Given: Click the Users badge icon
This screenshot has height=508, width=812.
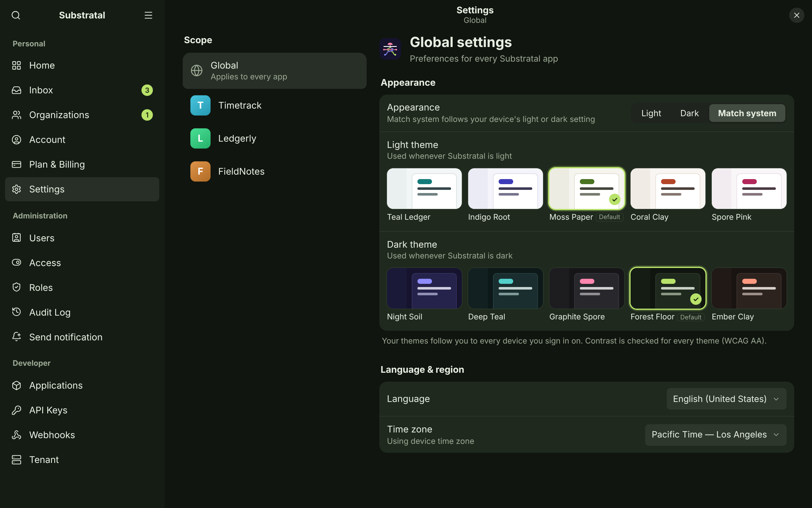Looking at the screenshot, I should click(x=16, y=237).
